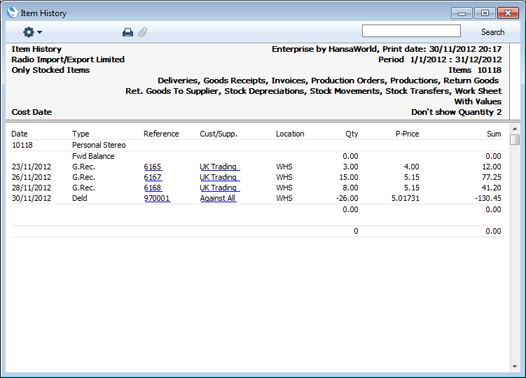Open UK Trading link on 26/11/2012 row
Image resolution: width=526 pixels, height=378 pixels.
click(219, 177)
